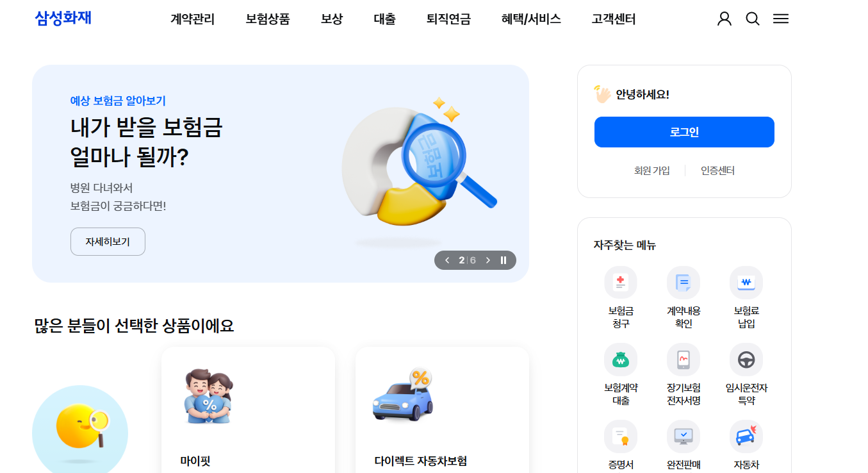Click the blue 로그인 button
Viewport: 868px width, 473px height.
(x=684, y=132)
